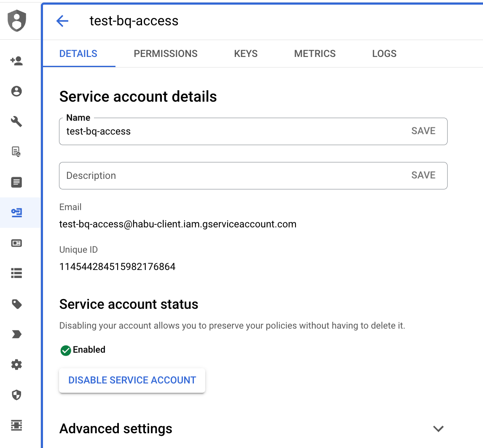This screenshot has height=448, width=483.
Task: Select the highlighted Service Accounts sidebar icon
Action: pos(16,213)
